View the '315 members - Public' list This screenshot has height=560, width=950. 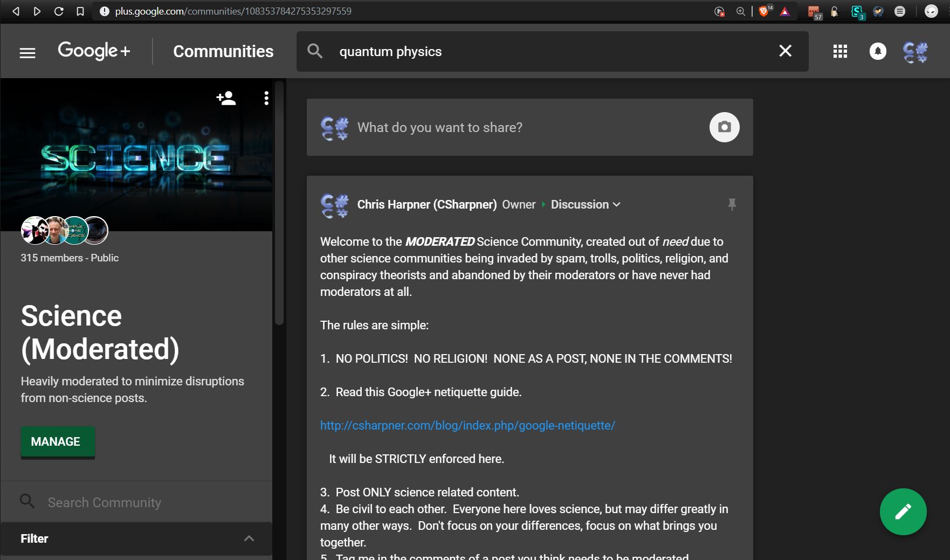pyautogui.click(x=70, y=258)
